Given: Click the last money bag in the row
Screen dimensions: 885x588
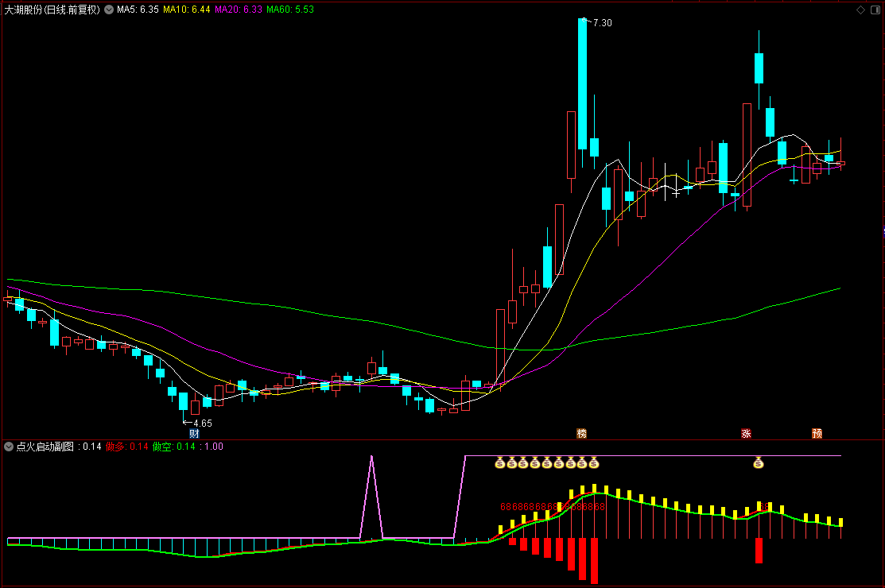Looking at the screenshot, I should click(594, 462).
